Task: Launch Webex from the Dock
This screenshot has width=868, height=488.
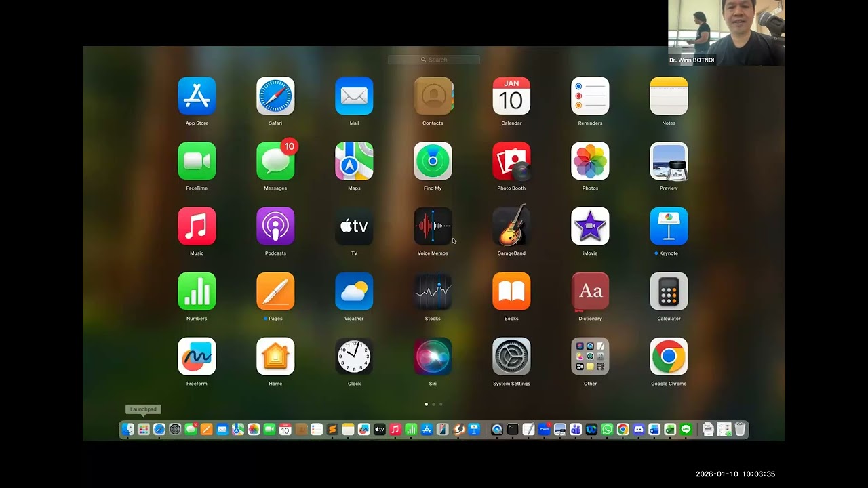Action: coord(591,429)
